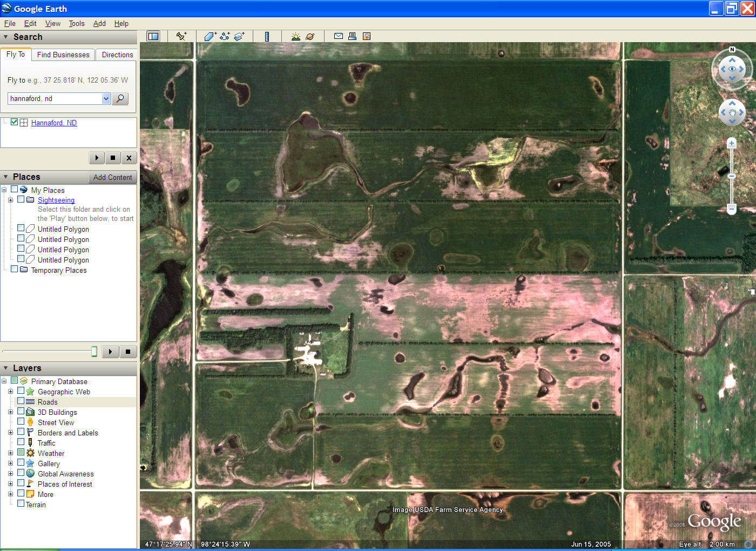
Task: Open the Add menu
Action: [x=99, y=23]
